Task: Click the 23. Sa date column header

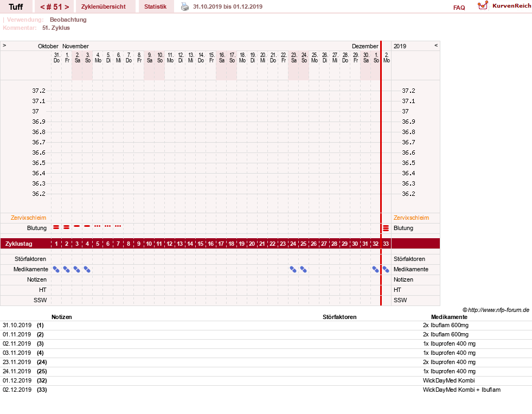Action: click(x=294, y=58)
